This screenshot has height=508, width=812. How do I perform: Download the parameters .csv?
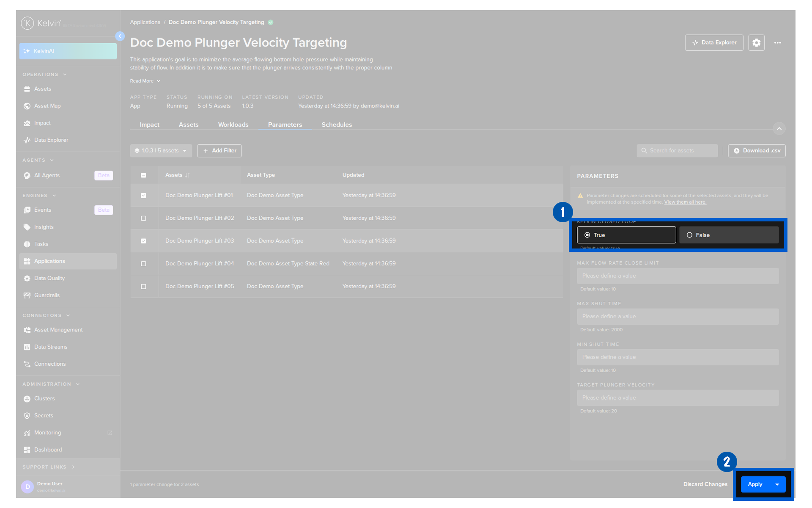[757, 151]
